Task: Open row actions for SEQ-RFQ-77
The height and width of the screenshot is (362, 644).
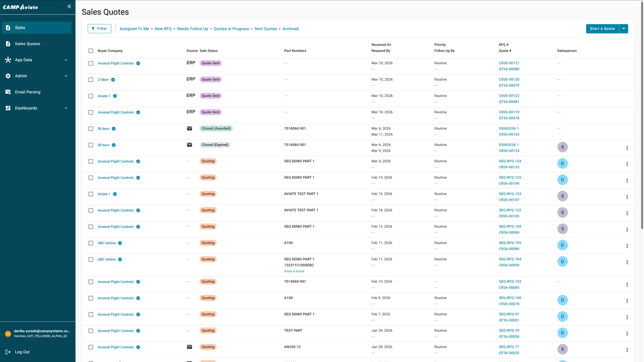Action: point(627,350)
